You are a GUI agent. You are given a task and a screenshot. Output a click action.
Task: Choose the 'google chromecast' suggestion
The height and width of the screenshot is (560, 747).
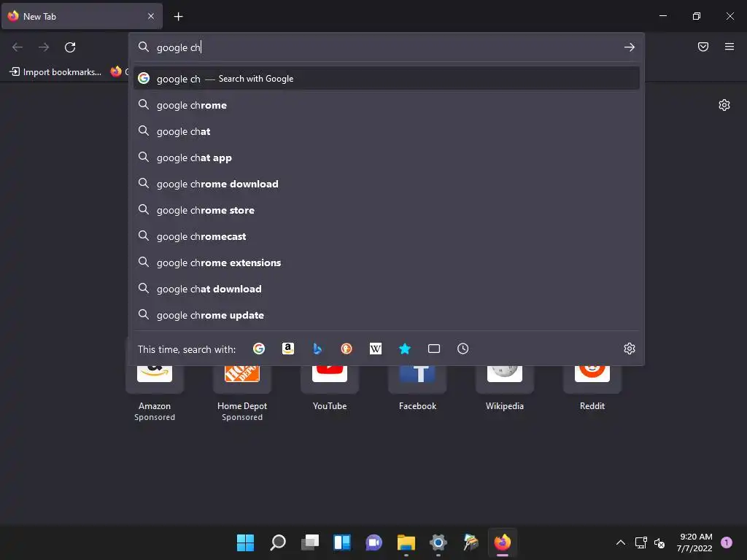pyautogui.click(x=387, y=236)
